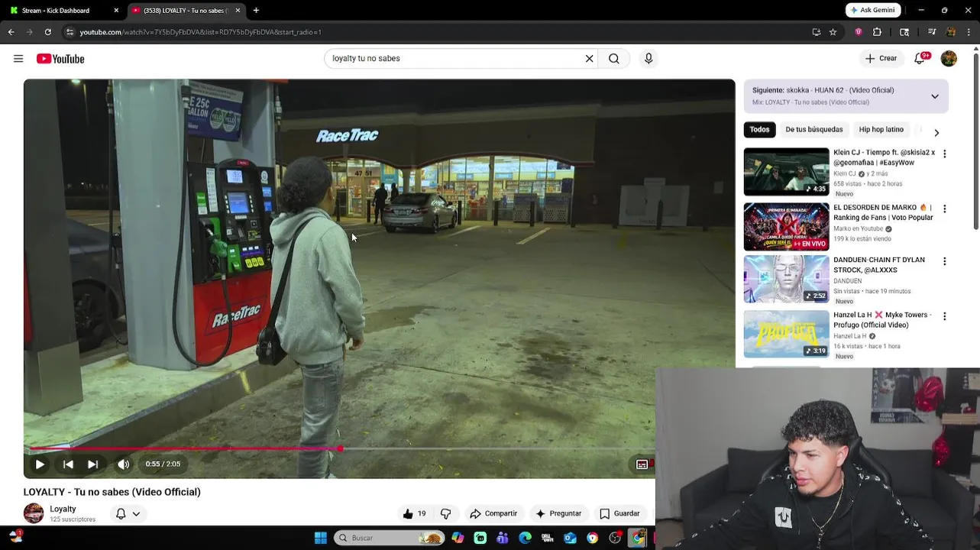Image resolution: width=980 pixels, height=550 pixels.
Task: Show more filter chips with right arrow
Action: [x=936, y=133]
